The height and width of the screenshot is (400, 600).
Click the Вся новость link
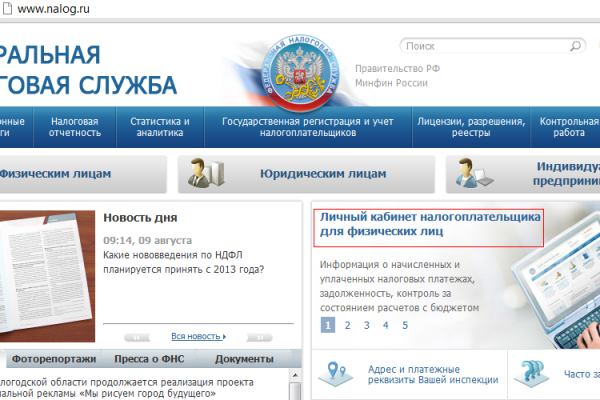[198, 336]
